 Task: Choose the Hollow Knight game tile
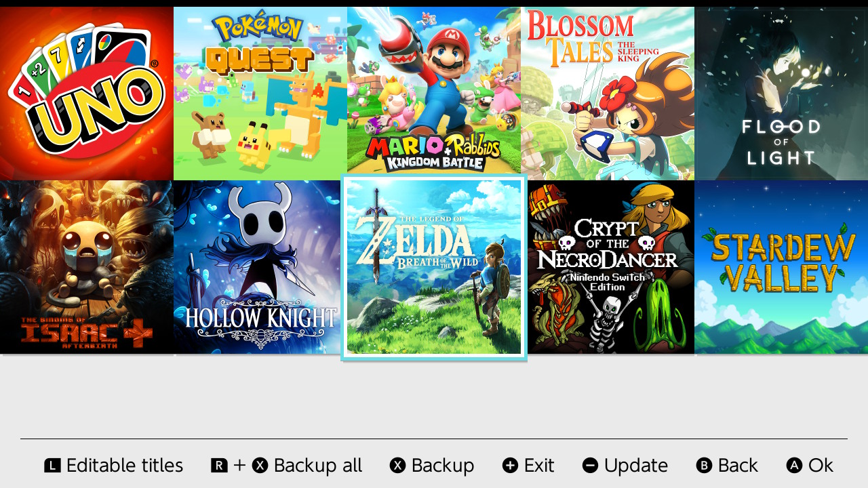(x=258, y=267)
